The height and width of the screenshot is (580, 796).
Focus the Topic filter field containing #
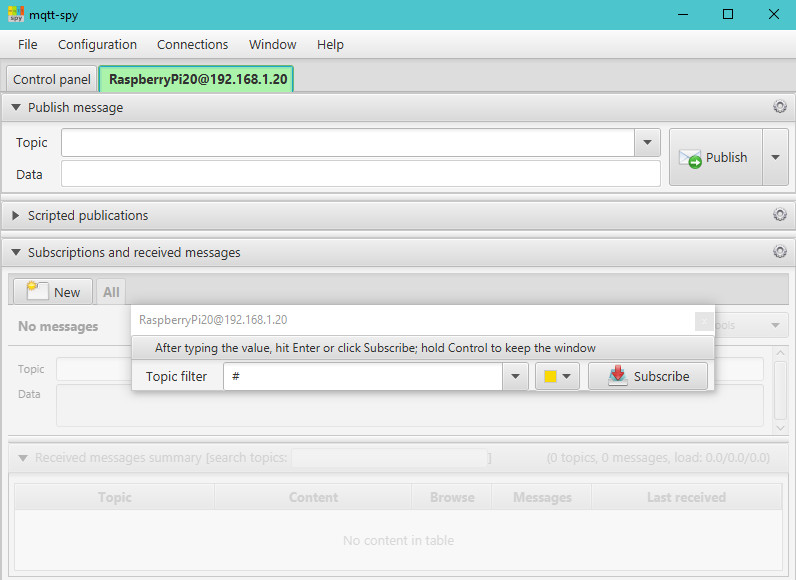(x=363, y=377)
